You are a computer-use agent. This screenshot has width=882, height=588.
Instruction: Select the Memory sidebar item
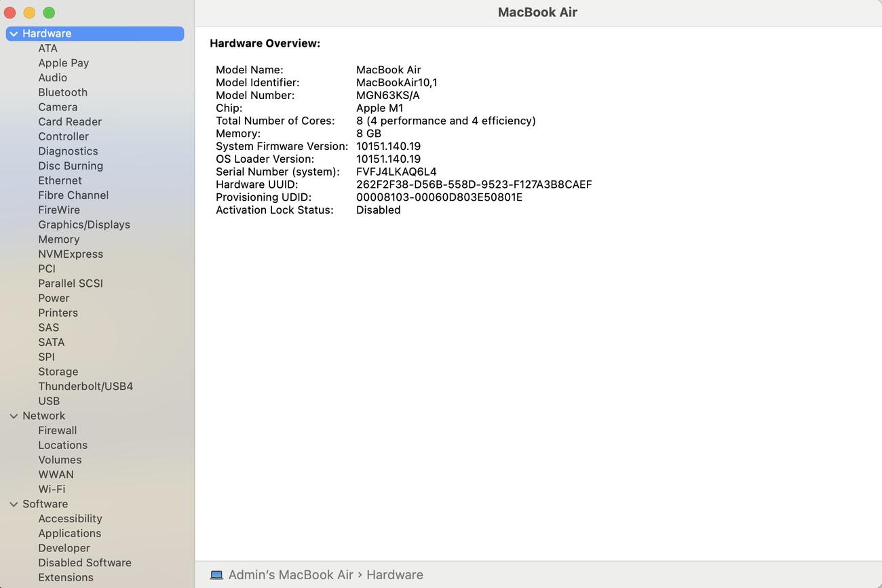coord(59,239)
